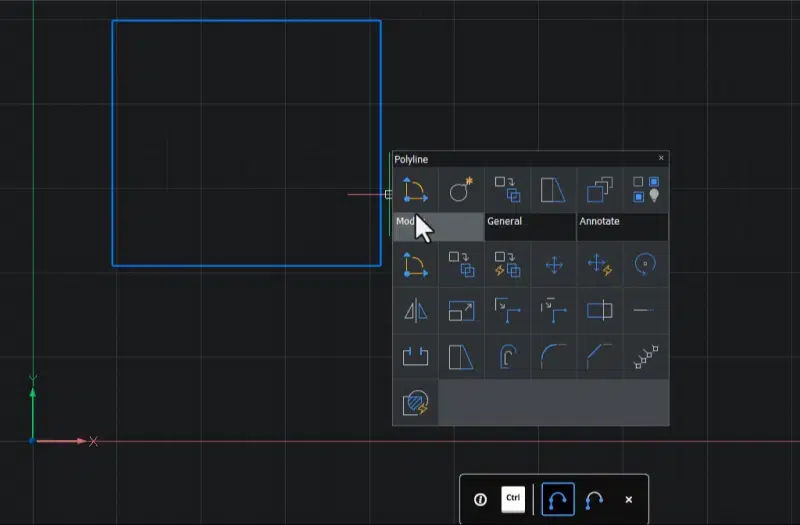Screen dimensions: 800x525
Task: Switch to the Annotate tab
Action: point(621,226)
